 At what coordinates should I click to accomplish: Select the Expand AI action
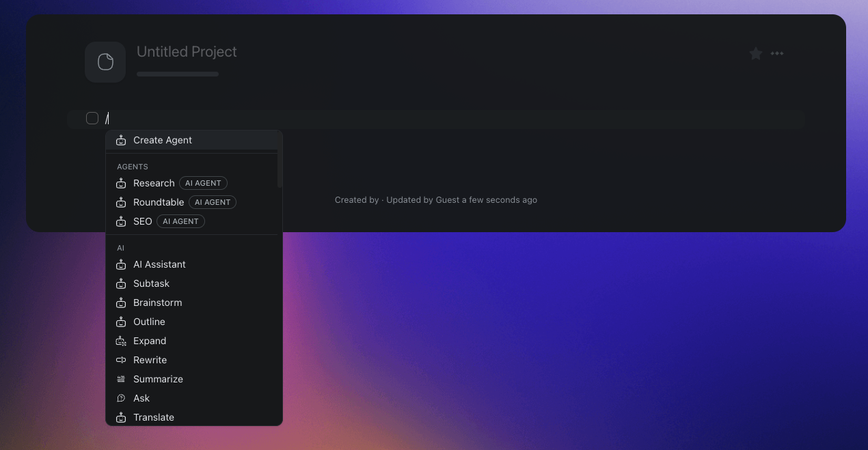pyautogui.click(x=149, y=341)
